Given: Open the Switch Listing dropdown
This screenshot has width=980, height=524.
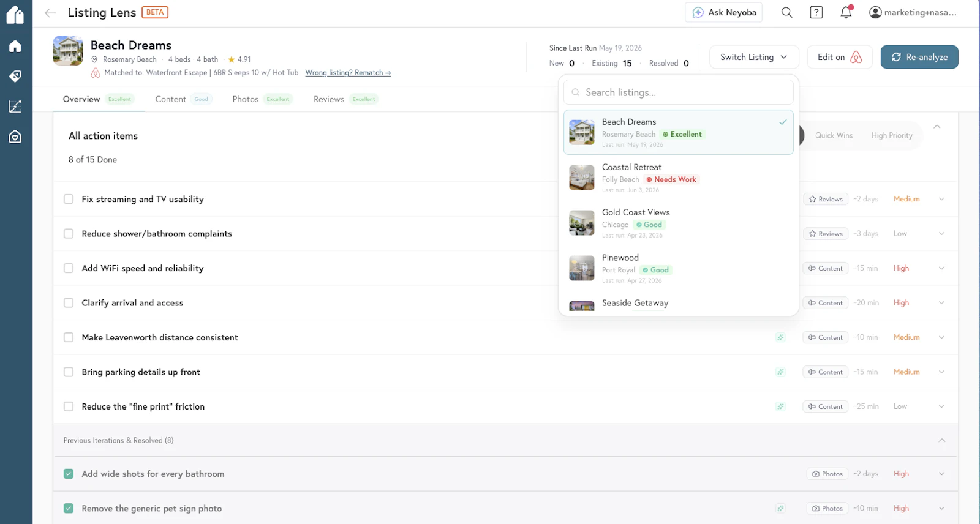Looking at the screenshot, I should click(754, 57).
